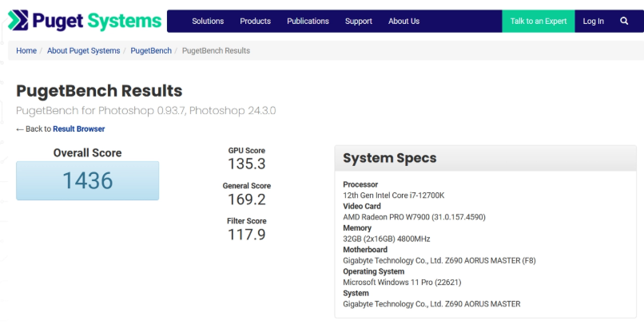Select the Filter Score value 117.9
The image size is (644, 328).
pos(247,235)
